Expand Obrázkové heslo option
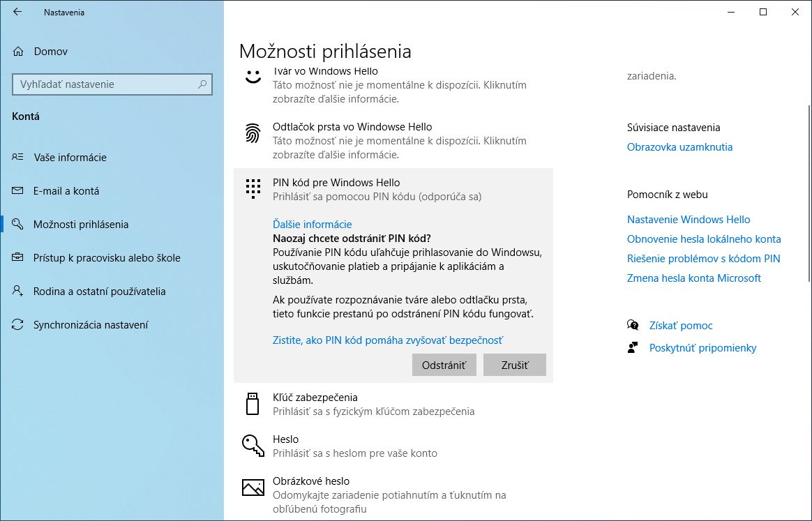This screenshot has width=812, height=521. [393, 494]
